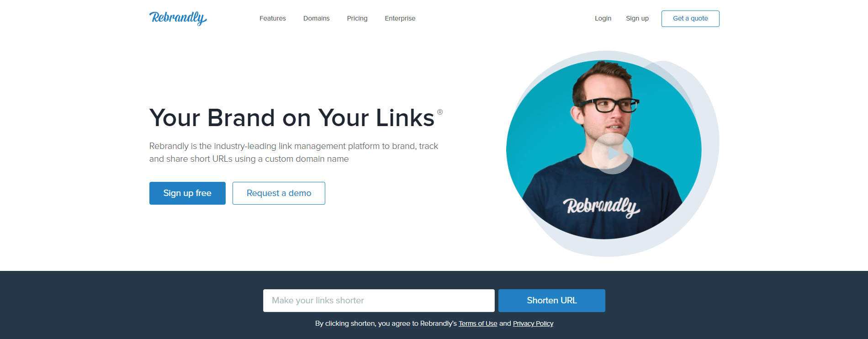The height and width of the screenshot is (339, 868).
Task: Open the Terms of Use link
Action: (478, 323)
